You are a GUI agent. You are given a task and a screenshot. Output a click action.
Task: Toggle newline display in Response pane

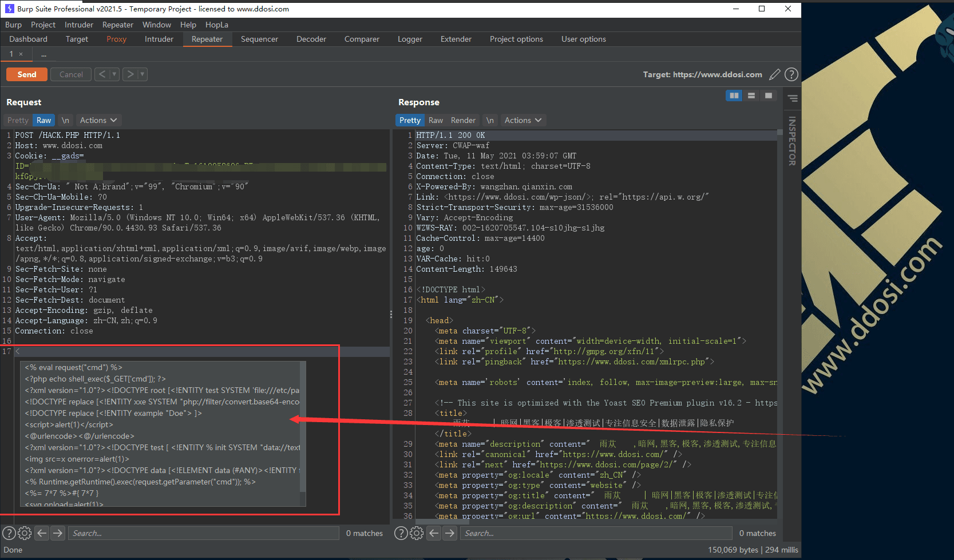490,120
